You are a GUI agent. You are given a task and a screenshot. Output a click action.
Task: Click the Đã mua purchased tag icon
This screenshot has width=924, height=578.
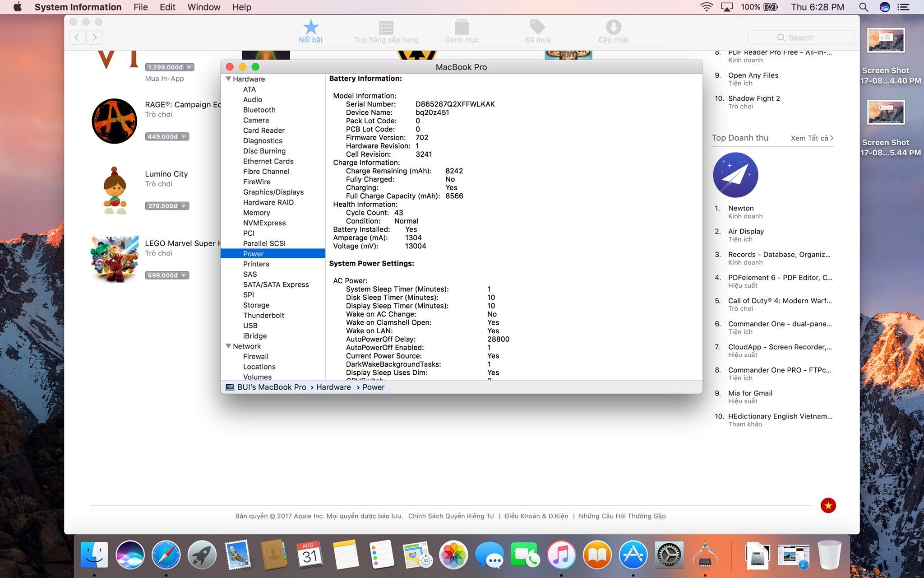pyautogui.click(x=537, y=28)
